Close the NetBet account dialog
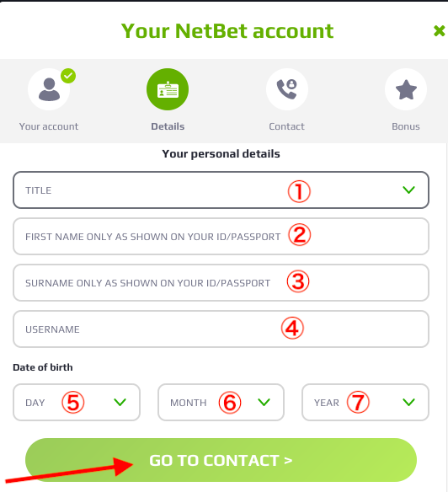 coord(439,30)
